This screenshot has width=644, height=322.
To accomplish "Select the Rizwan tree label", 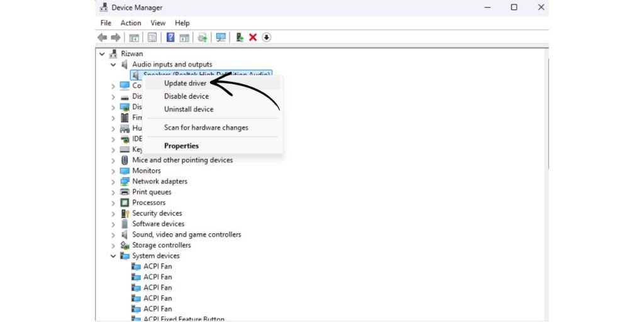I will [x=132, y=53].
